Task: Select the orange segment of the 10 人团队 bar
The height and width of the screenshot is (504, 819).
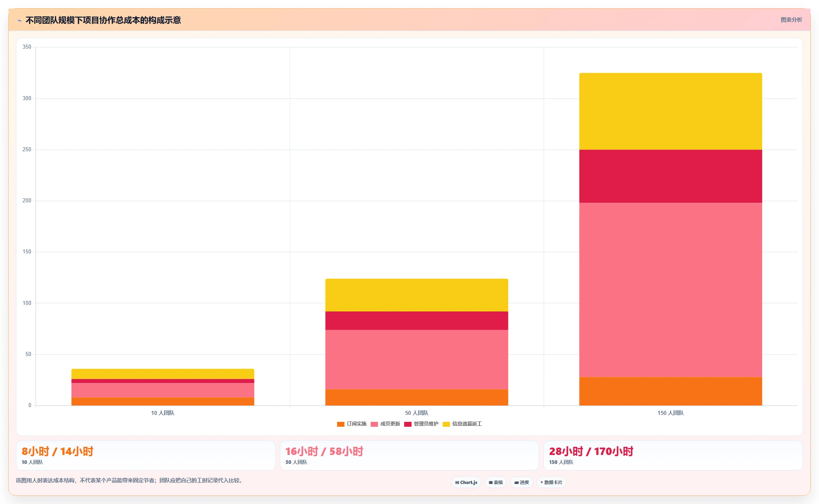Action: pos(163,401)
